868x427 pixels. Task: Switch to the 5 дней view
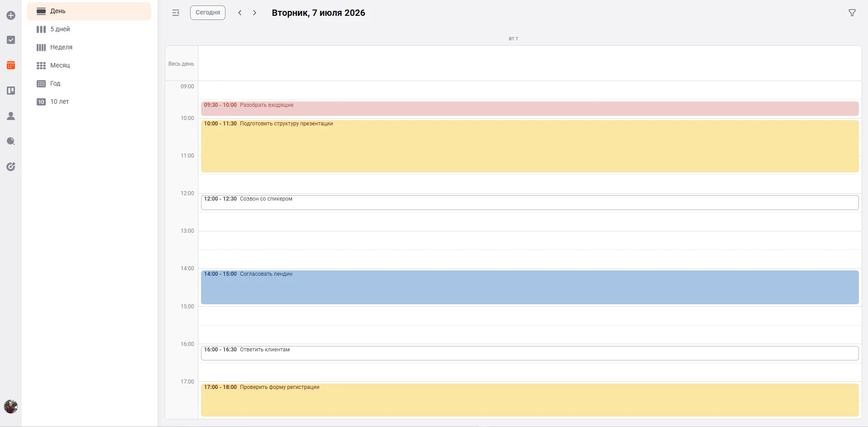click(x=89, y=29)
